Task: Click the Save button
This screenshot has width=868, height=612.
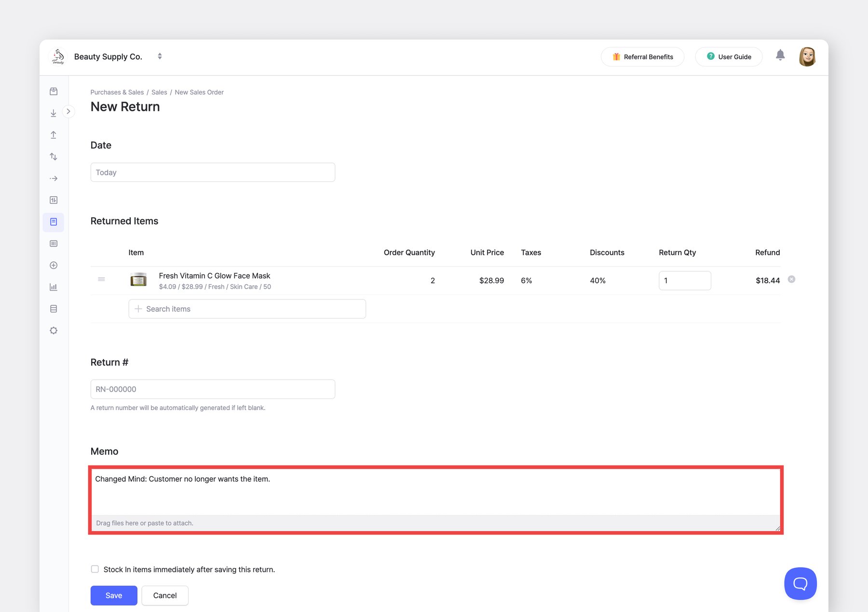Action: [x=114, y=596]
